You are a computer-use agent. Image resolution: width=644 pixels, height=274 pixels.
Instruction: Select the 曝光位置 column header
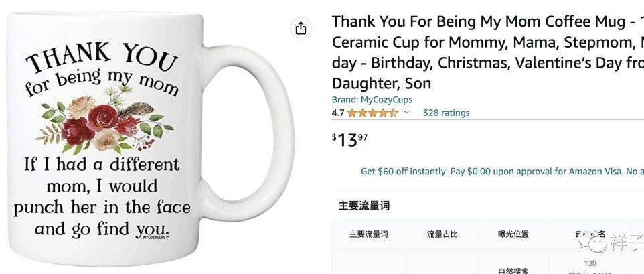[x=513, y=234]
